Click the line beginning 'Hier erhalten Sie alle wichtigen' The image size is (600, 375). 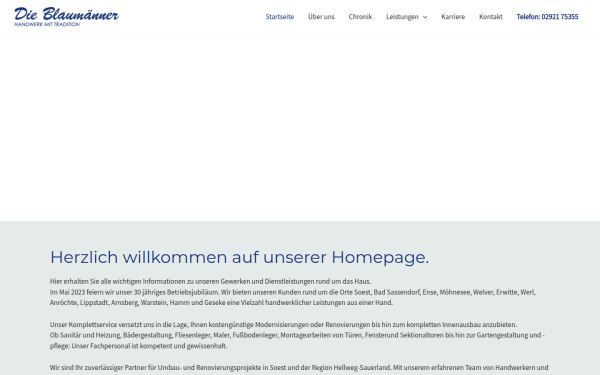pyautogui.click(x=210, y=281)
